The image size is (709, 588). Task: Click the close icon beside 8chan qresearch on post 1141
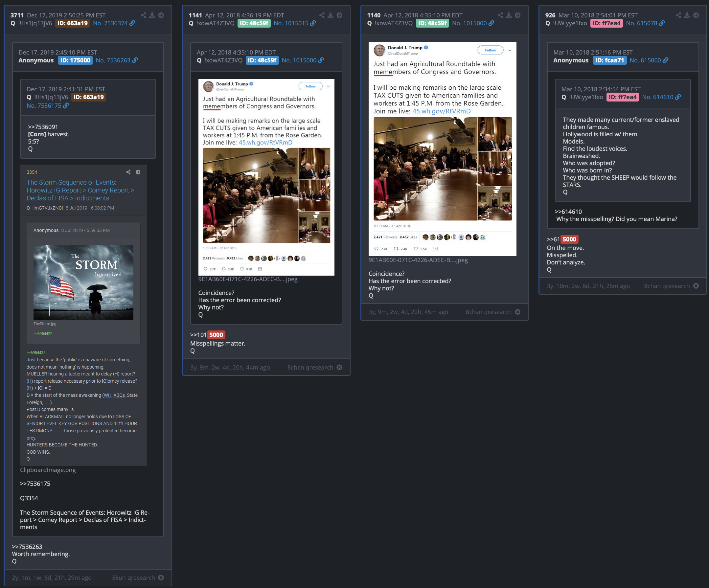point(339,367)
